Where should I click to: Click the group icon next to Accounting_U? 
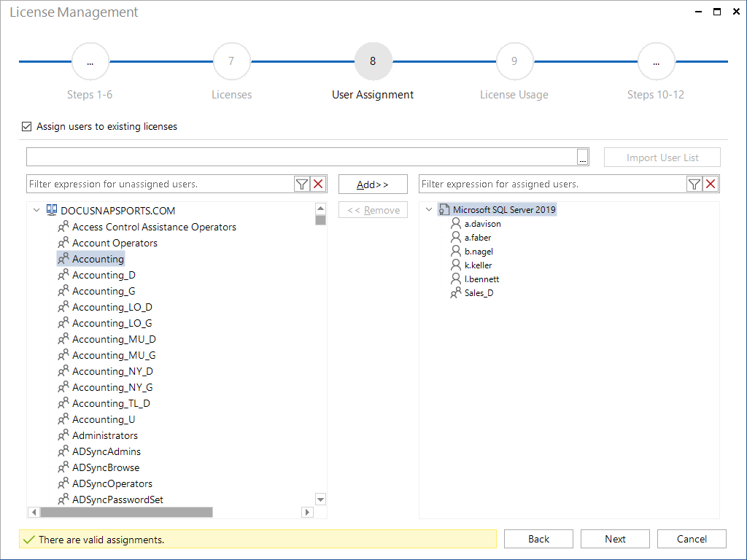[x=63, y=419]
